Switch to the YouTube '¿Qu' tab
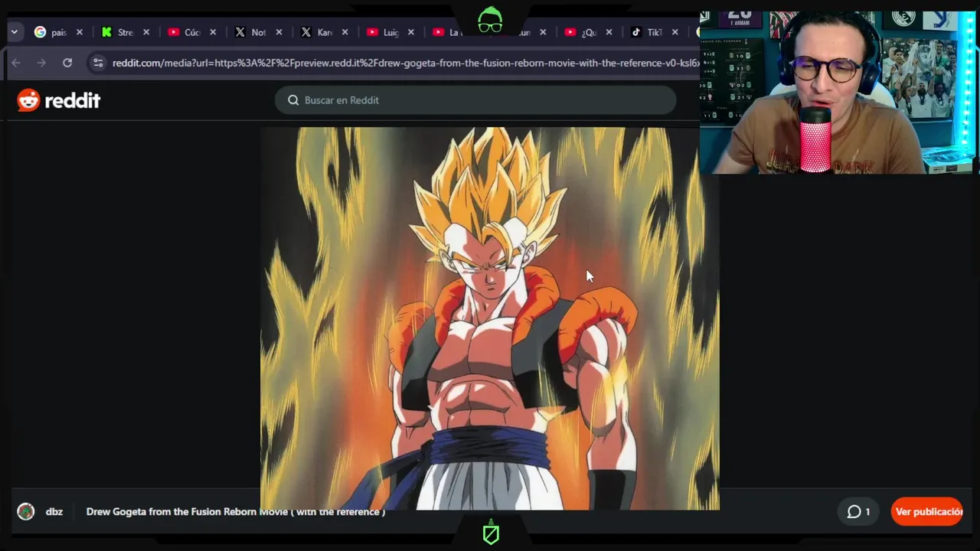This screenshot has height=551, width=980. [x=580, y=32]
